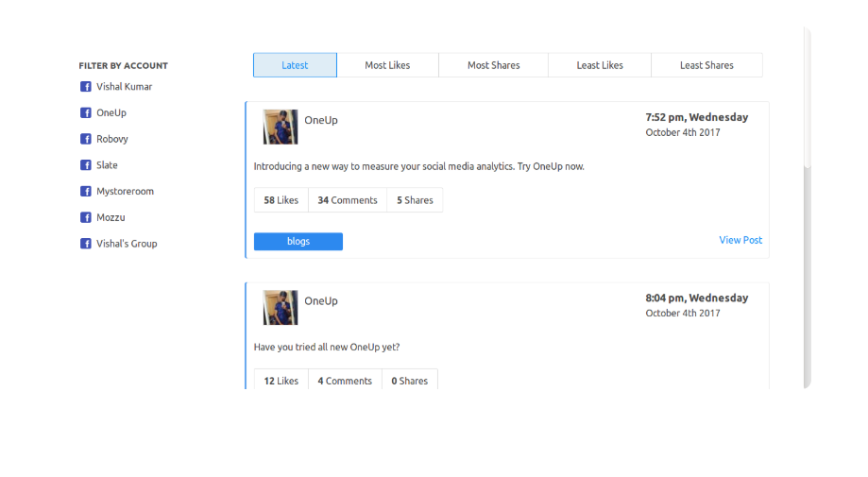
Task: Click profile thumbnail of 7:52 pm post
Action: pos(281,127)
